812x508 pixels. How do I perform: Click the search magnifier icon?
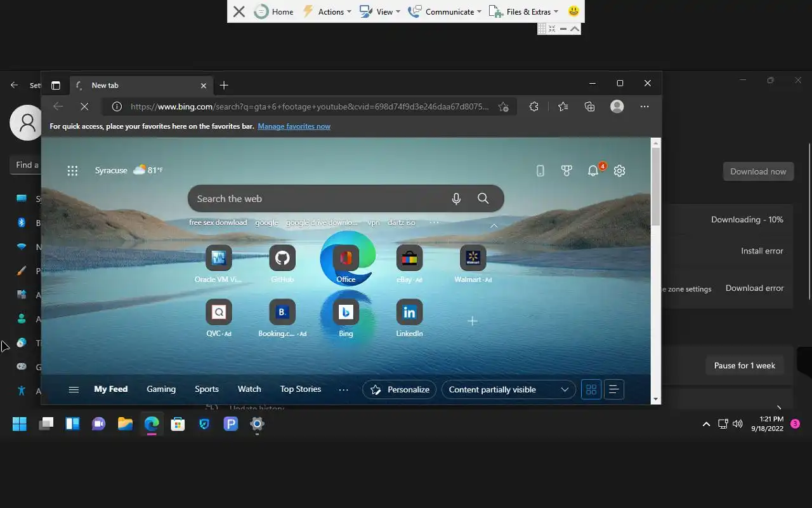pyautogui.click(x=483, y=199)
